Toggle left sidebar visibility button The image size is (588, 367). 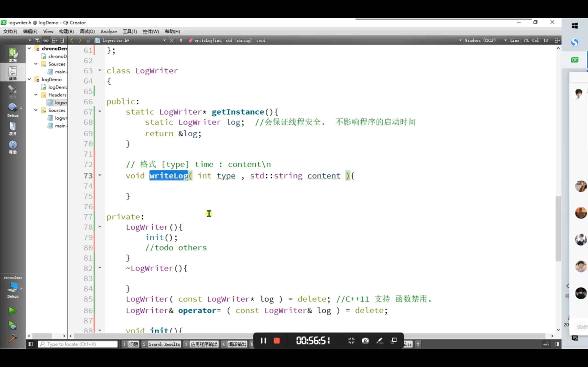(x=31, y=344)
